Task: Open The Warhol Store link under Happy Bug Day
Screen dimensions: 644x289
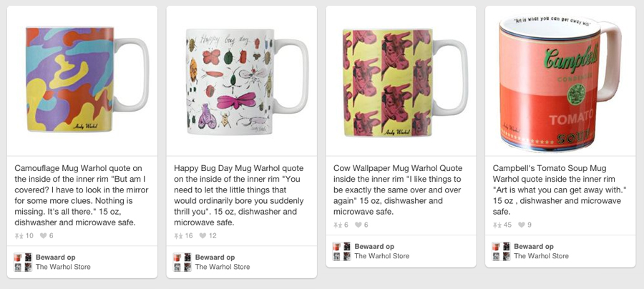Action: coord(223,268)
